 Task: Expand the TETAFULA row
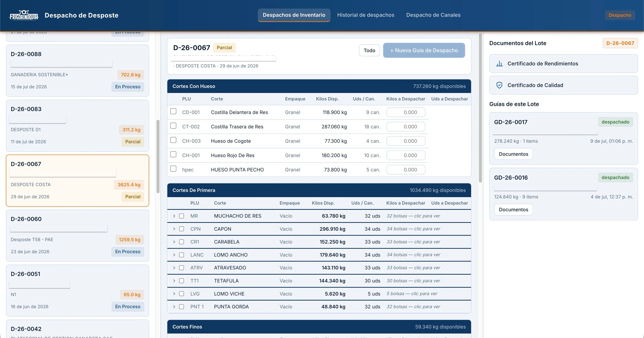[x=174, y=281]
